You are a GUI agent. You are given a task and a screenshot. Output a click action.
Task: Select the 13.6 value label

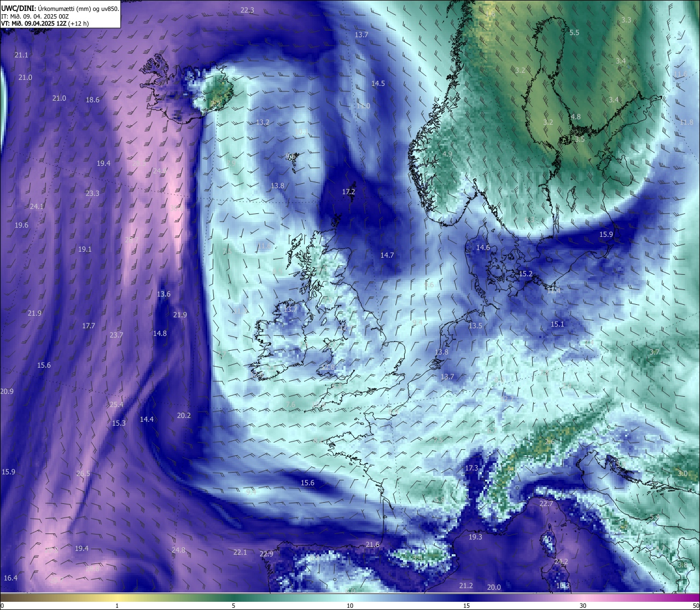164,294
